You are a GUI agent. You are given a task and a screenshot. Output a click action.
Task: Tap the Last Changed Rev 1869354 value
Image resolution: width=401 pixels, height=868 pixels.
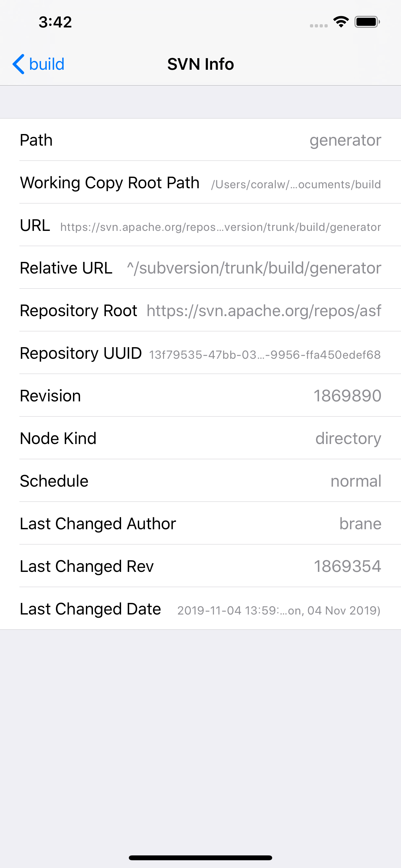[347, 566]
